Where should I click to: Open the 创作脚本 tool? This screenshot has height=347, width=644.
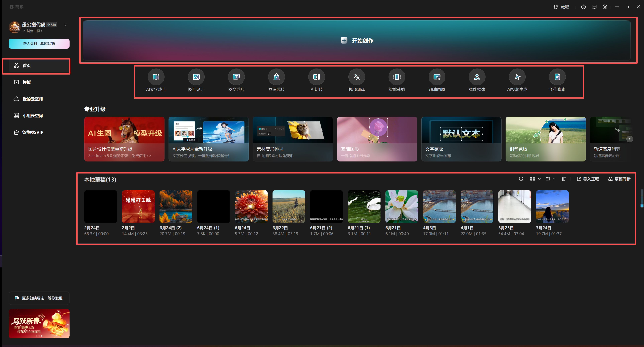coord(557,77)
